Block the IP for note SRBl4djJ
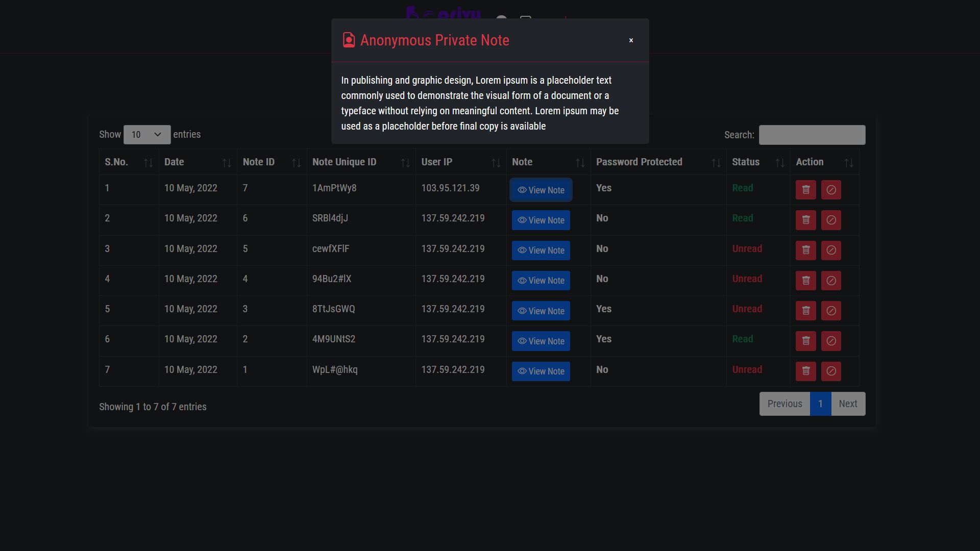The image size is (980, 551). 830,220
